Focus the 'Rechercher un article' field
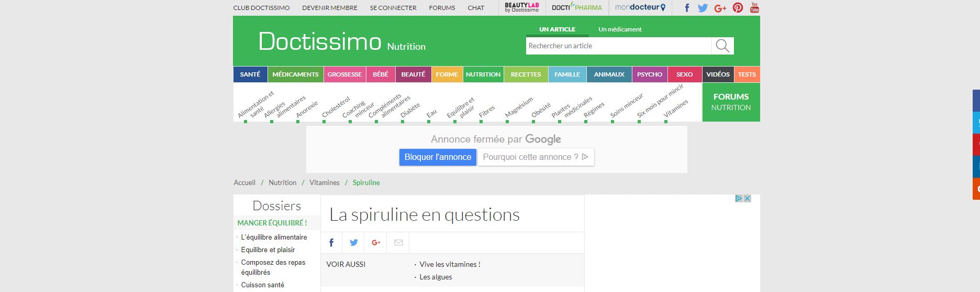Screen dimensions: 980x292 pyautogui.click(x=619, y=46)
